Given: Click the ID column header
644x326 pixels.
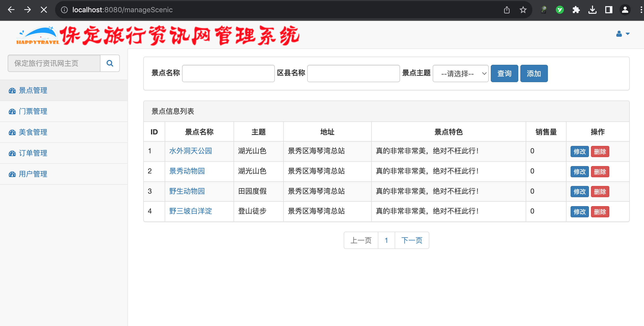Looking at the screenshot, I should tap(154, 132).
